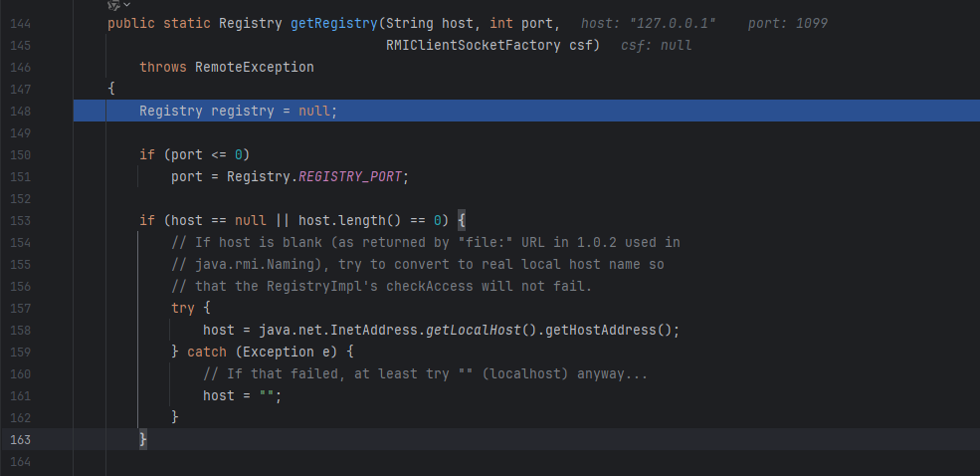980x476 pixels.
Task: Expand the chevron next to code vision icon
Action: (x=126, y=5)
